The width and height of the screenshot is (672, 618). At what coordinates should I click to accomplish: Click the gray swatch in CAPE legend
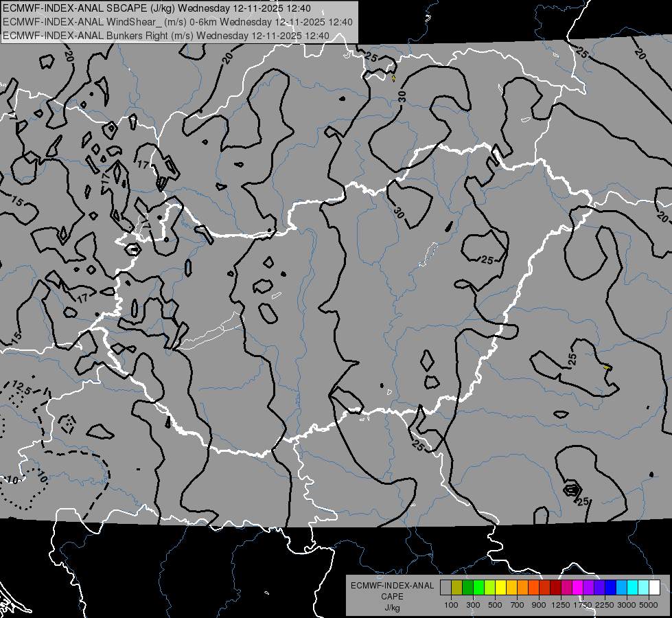click(445, 588)
